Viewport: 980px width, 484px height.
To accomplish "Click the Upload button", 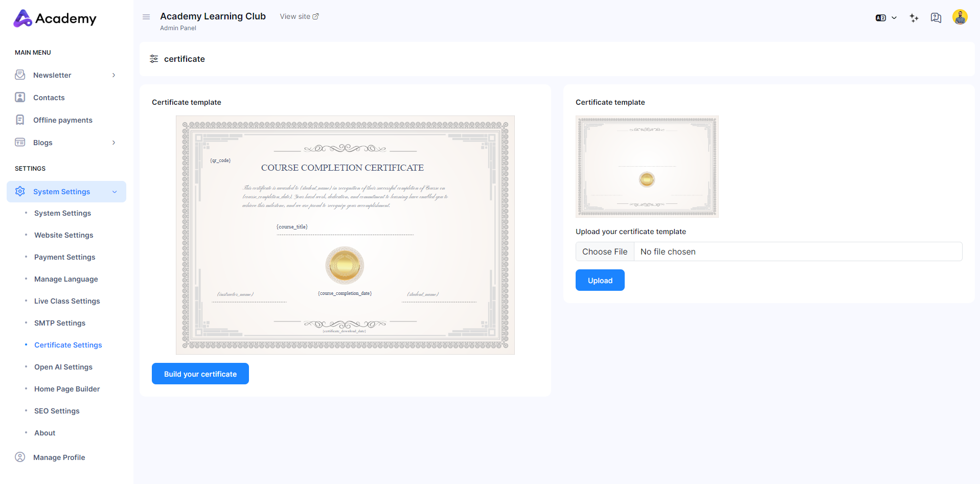I will tap(600, 281).
